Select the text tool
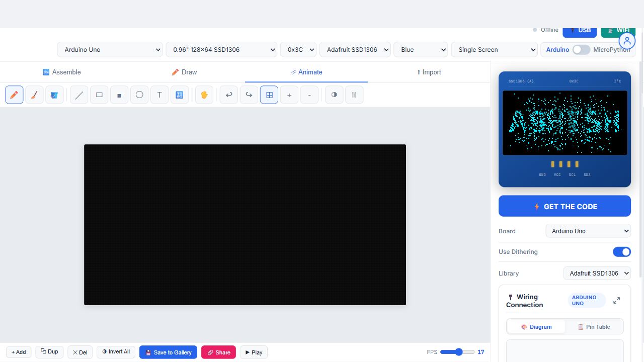644x362 pixels. point(159,95)
